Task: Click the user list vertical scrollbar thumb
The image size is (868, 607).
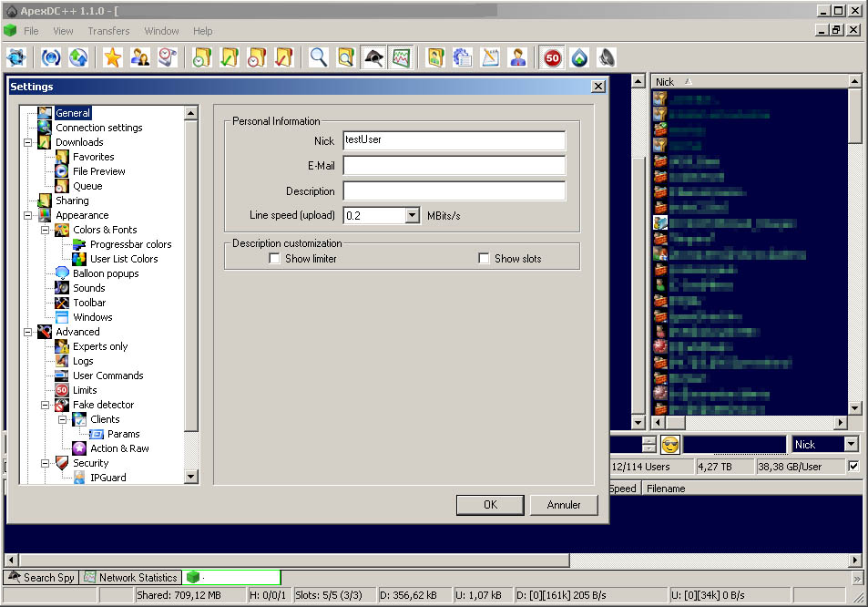Action: point(854,116)
